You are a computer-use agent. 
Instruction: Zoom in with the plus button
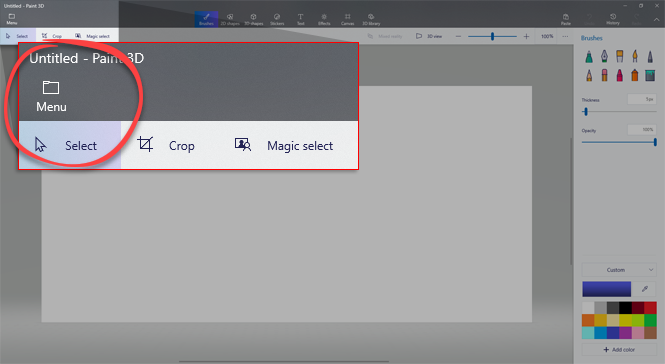pyautogui.click(x=526, y=36)
